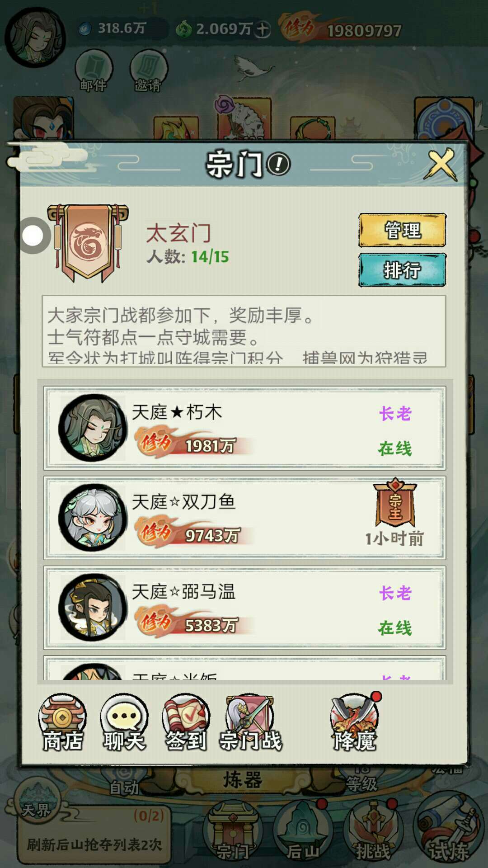The height and width of the screenshot is (868, 488).
Task: Tap the plus icon next to jade currency
Action: (x=262, y=29)
